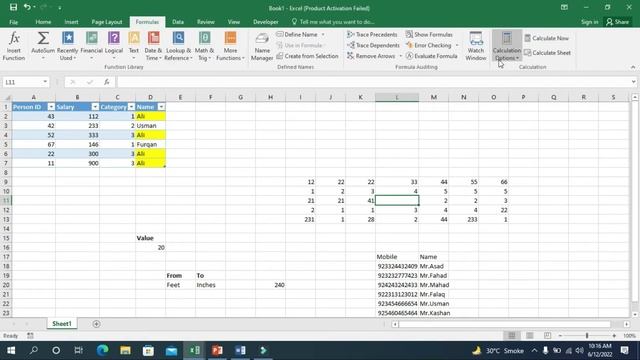
Task: Click the horizontal scrollbar
Action: pos(504,324)
